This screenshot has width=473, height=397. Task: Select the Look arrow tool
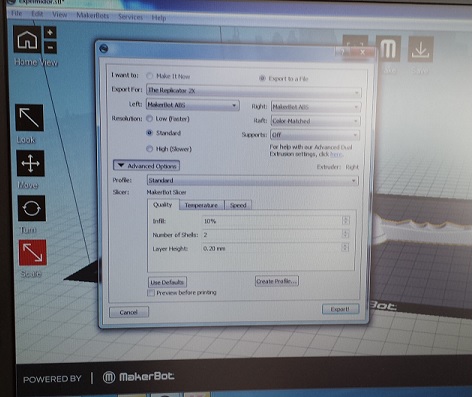point(29,118)
